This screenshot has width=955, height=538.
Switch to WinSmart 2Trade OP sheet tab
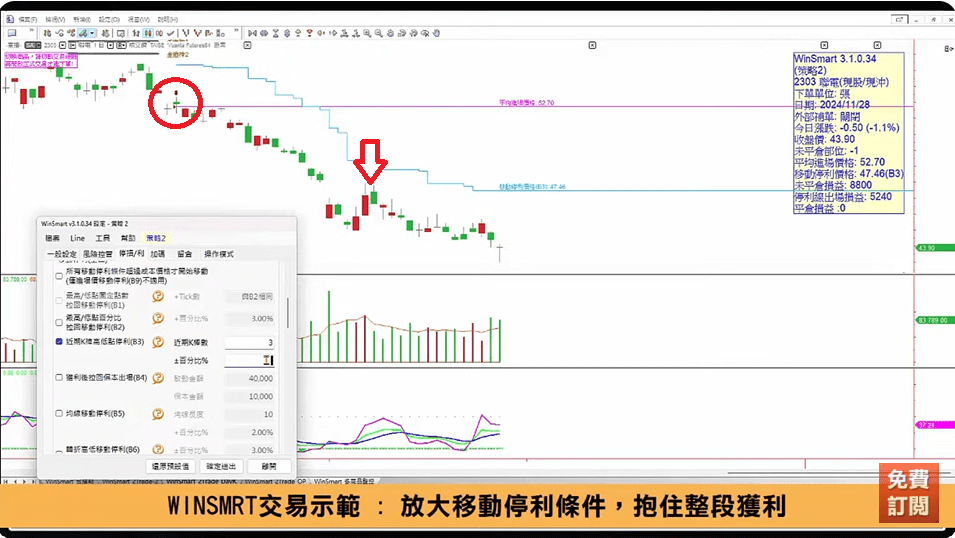(x=275, y=481)
